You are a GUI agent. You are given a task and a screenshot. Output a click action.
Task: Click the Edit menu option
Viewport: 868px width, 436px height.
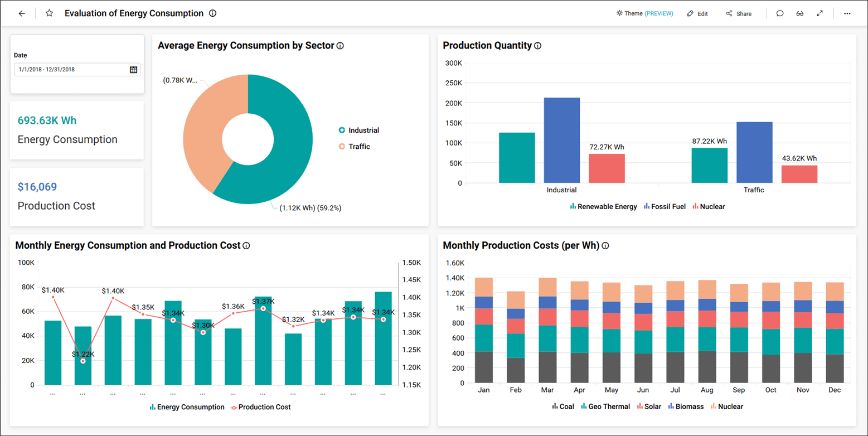click(697, 13)
